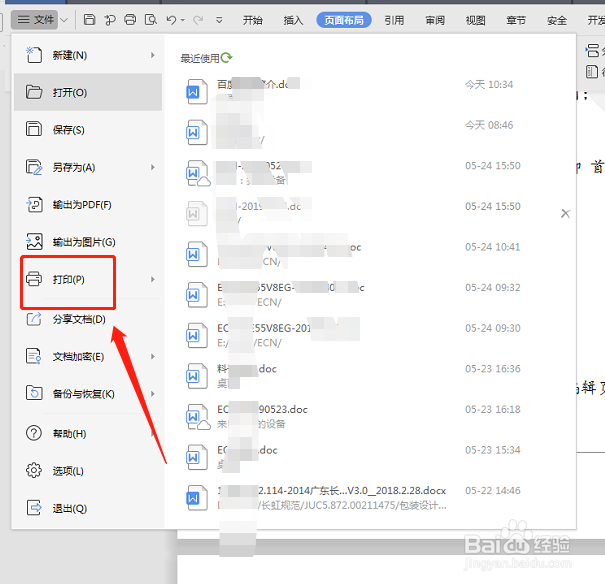Switch to the 开始 tab
The image size is (605, 584).
tap(253, 20)
